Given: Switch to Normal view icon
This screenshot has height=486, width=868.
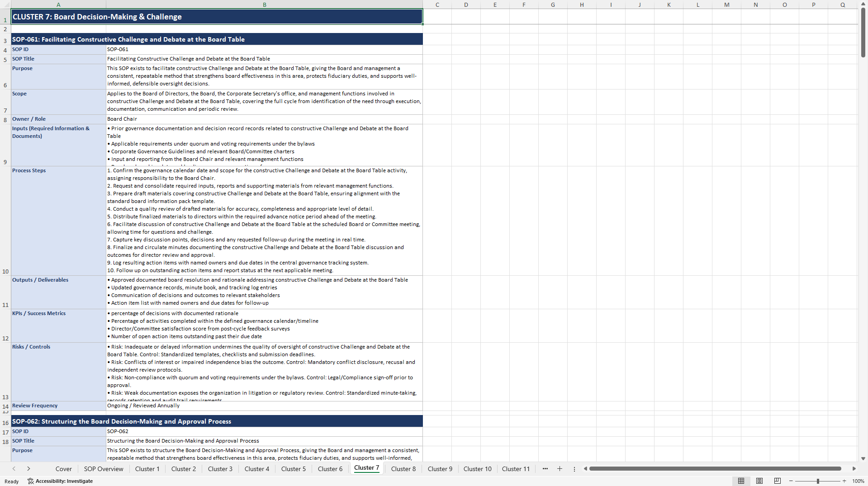Looking at the screenshot, I should pos(741,481).
